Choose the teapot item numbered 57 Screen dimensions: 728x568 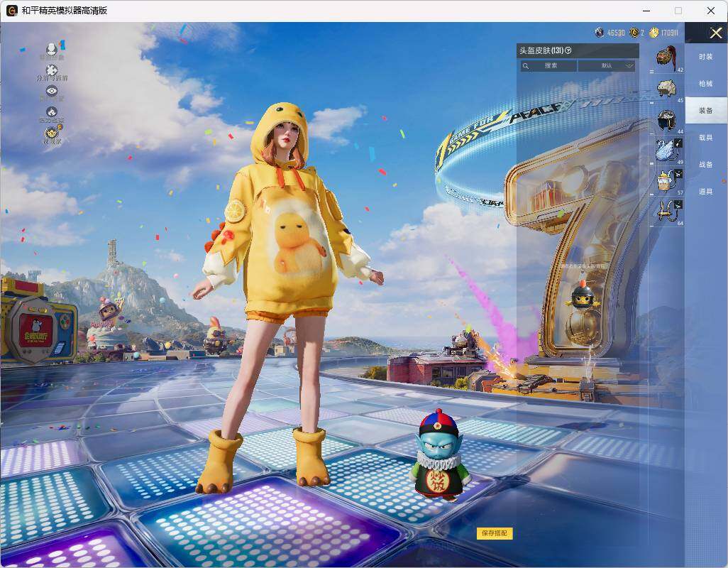pos(667,181)
